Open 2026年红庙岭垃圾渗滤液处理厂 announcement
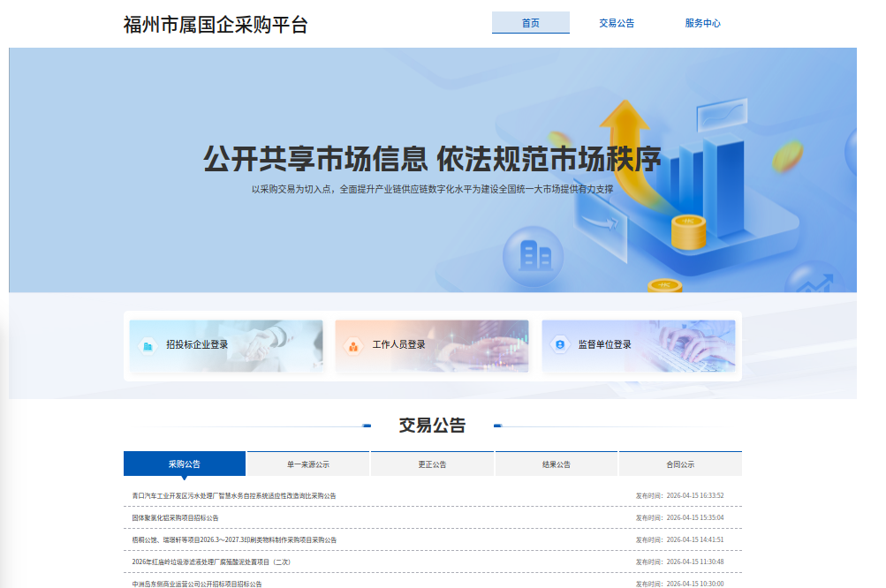Viewport: 886px width, 588px height. 211,562
